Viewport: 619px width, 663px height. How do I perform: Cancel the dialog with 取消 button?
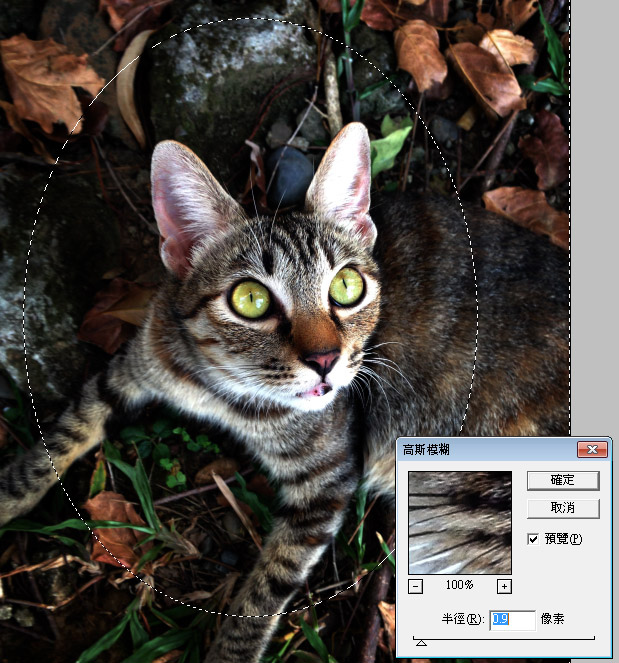point(563,508)
